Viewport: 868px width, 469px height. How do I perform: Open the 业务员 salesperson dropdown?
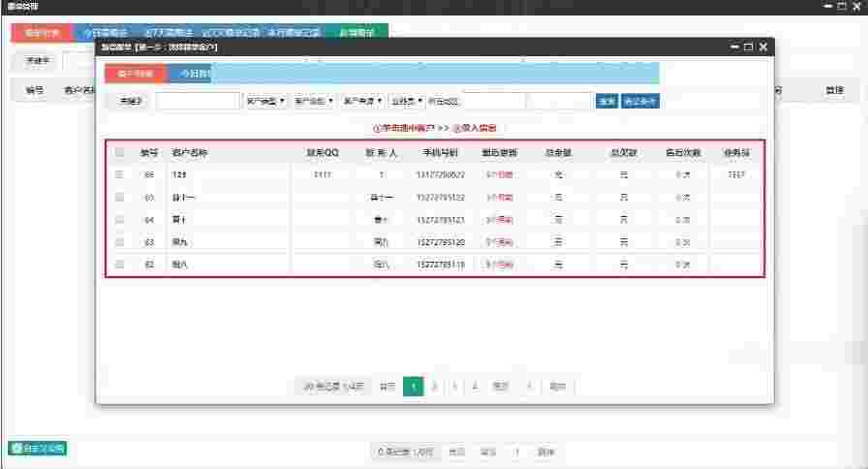[x=408, y=101]
